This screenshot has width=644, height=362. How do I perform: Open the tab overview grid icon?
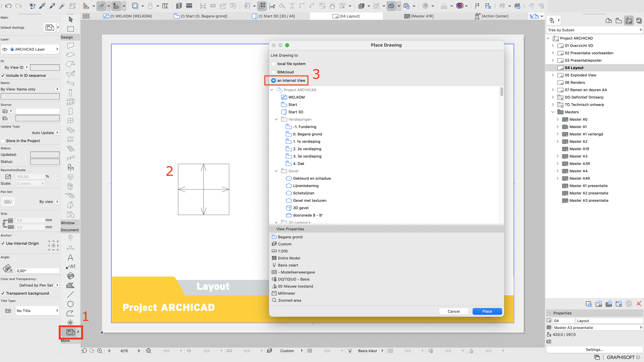(x=86, y=16)
